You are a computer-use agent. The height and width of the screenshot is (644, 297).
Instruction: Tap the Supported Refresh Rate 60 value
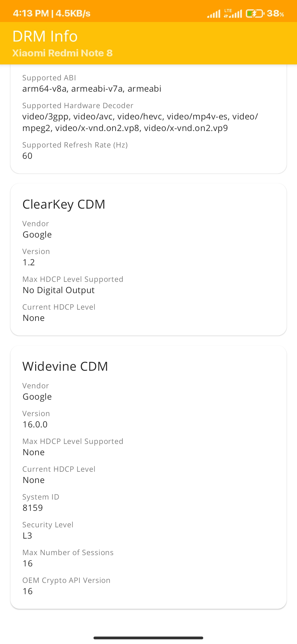tap(27, 156)
